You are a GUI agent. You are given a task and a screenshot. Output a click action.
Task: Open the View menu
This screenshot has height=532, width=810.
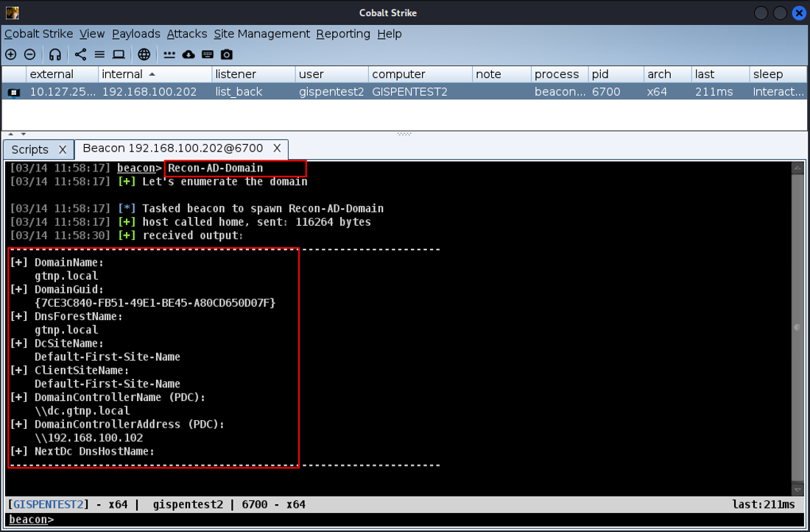(92, 34)
